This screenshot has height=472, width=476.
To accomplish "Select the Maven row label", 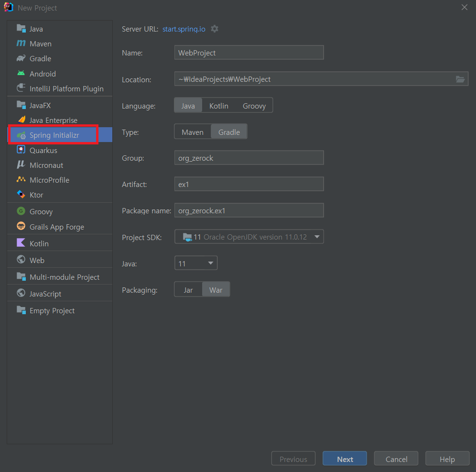I will click(x=41, y=44).
